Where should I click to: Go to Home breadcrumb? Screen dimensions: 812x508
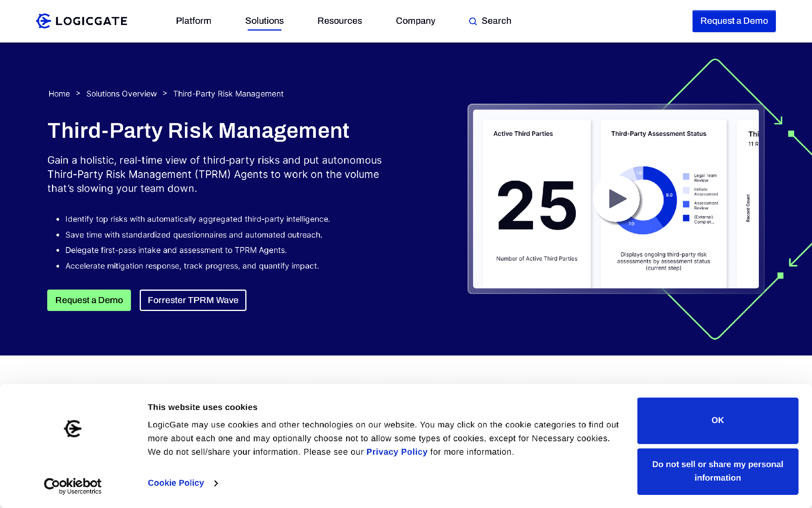click(59, 94)
